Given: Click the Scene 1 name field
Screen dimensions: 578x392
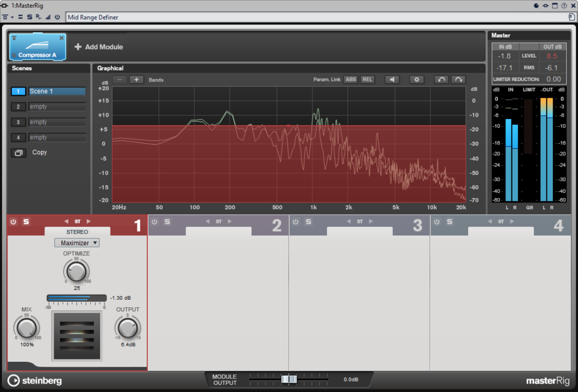Looking at the screenshot, I should [57, 91].
